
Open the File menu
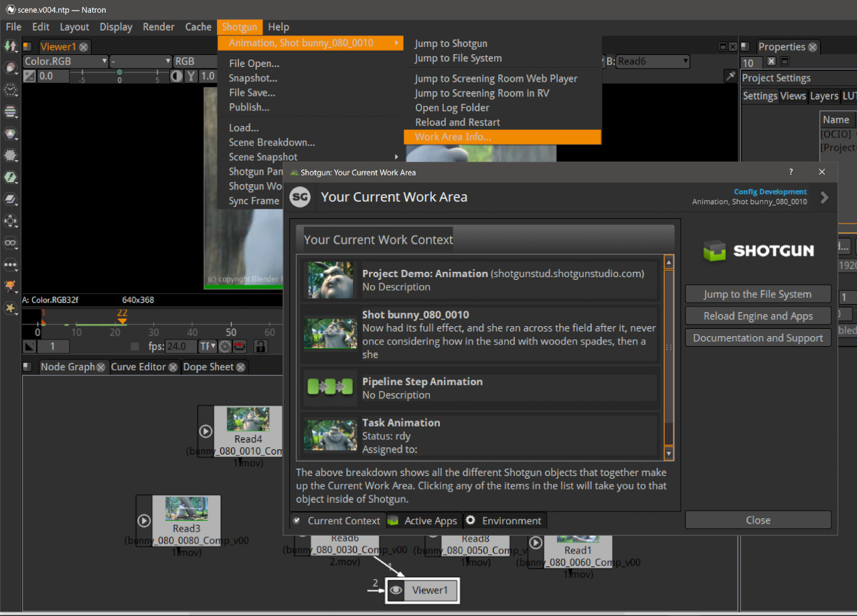tap(13, 27)
